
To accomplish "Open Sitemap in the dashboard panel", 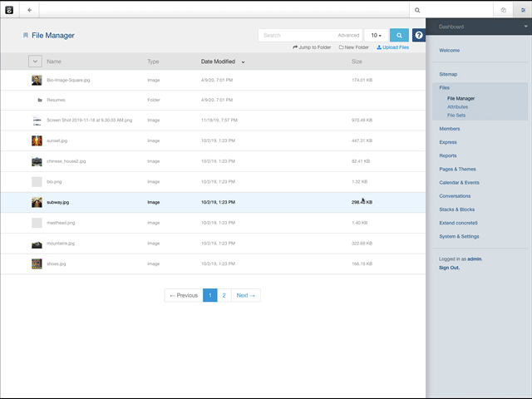I will pos(448,74).
